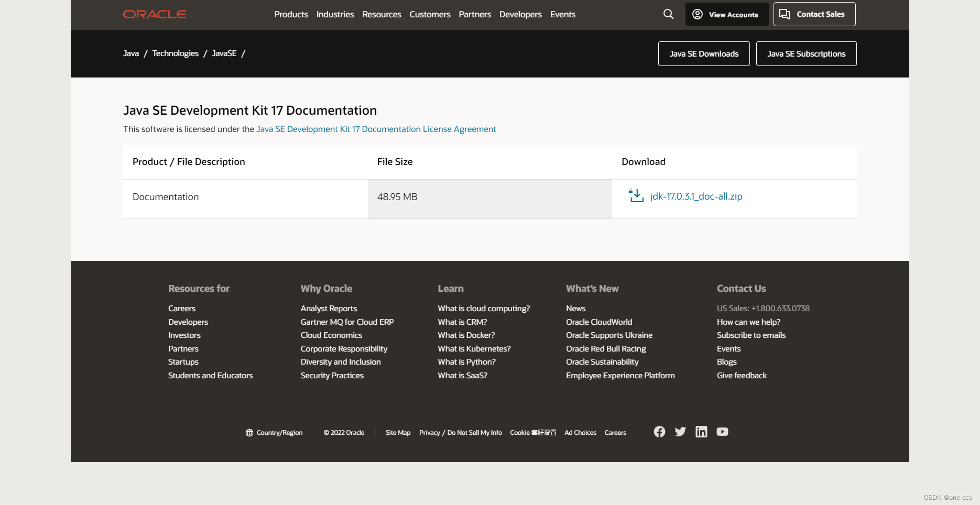This screenshot has height=505, width=980.
Task: Open Employee Experience Platform link
Action: [x=620, y=375]
